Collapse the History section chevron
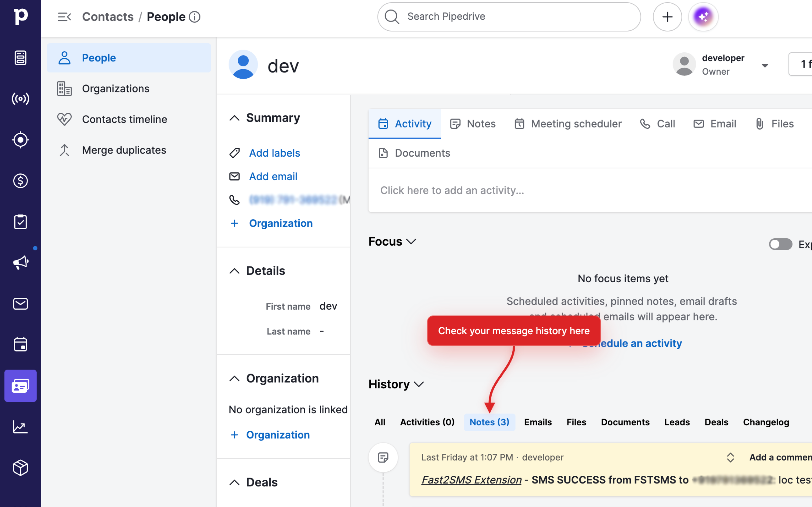The height and width of the screenshot is (507, 812). click(x=419, y=384)
